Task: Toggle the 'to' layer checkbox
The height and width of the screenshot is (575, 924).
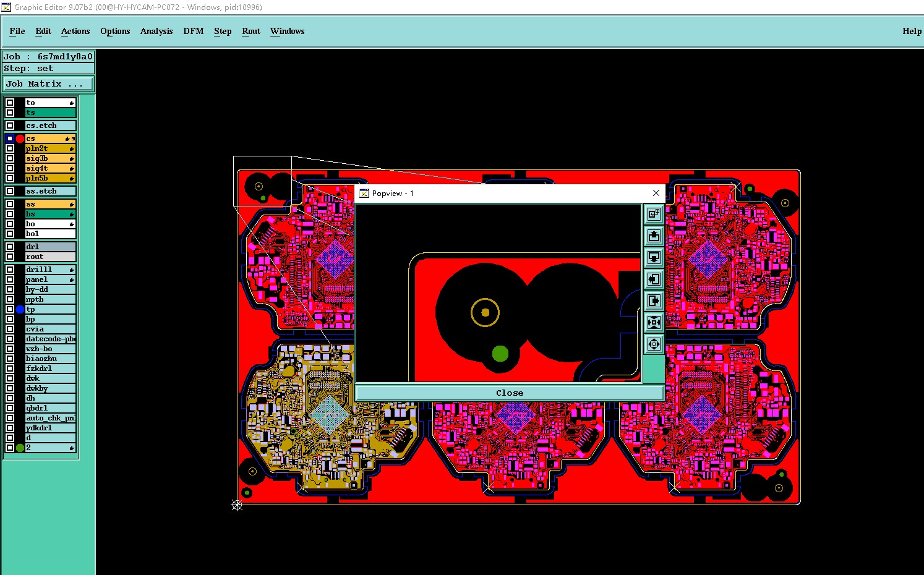Action: [10, 103]
